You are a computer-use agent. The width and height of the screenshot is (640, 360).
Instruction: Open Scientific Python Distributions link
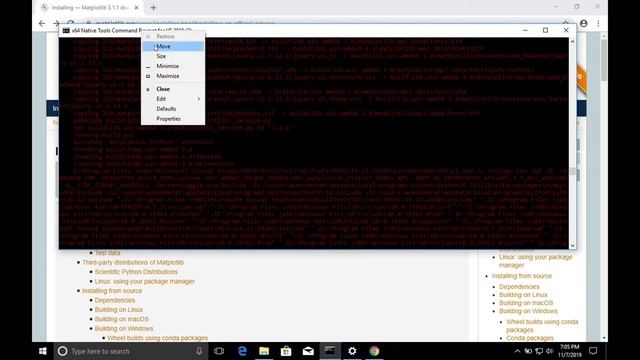click(136, 272)
